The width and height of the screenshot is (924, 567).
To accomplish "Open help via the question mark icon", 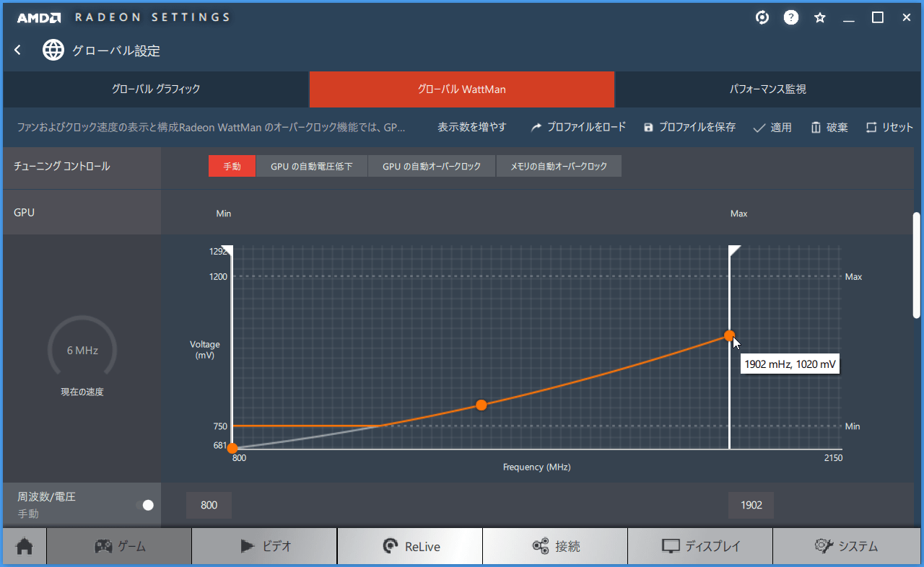I will pos(791,18).
